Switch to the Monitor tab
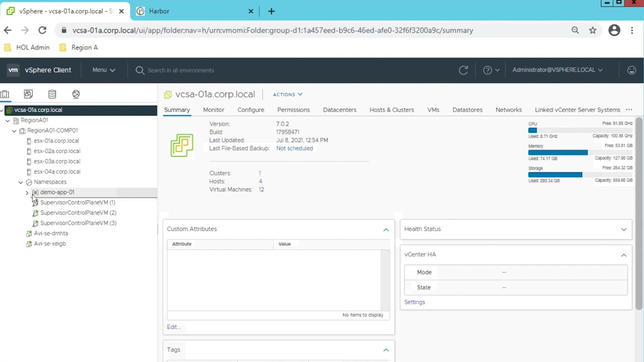 [213, 110]
